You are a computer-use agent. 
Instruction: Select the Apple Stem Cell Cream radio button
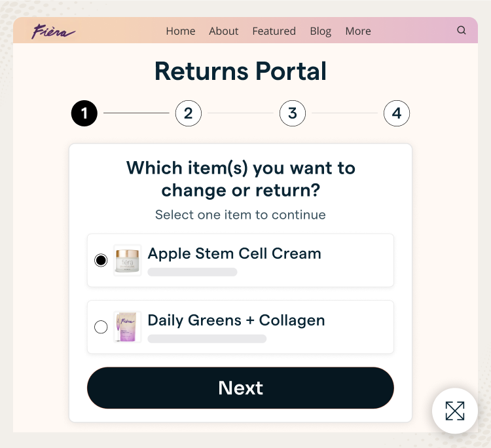(101, 260)
